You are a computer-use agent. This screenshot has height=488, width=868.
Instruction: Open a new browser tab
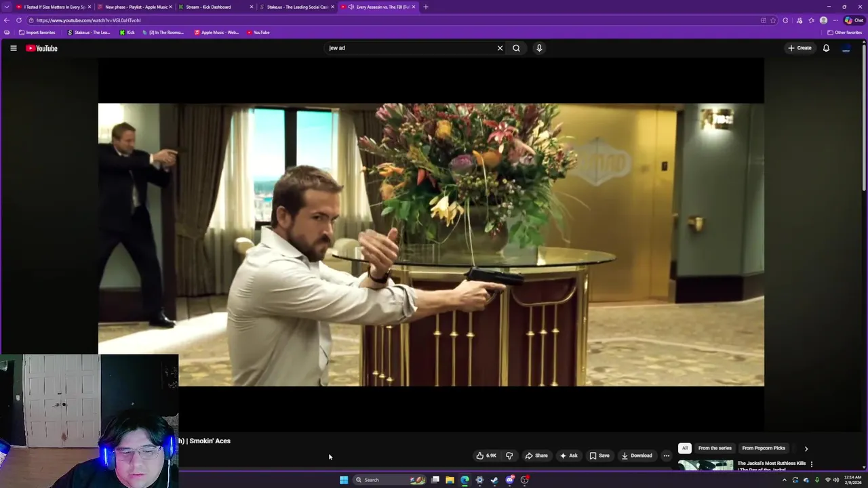[x=425, y=7]
